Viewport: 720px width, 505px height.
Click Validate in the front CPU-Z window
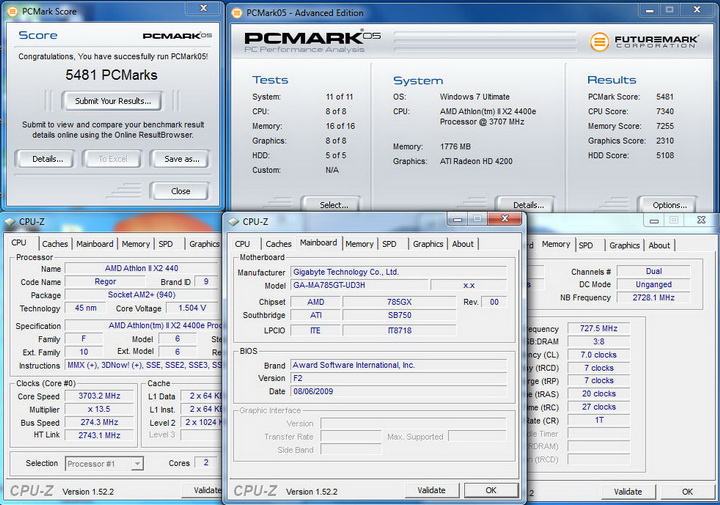(432, 490)
